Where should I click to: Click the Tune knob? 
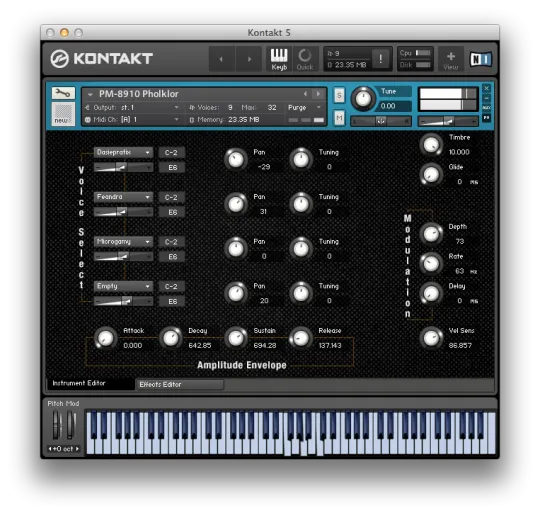(363, 99)
